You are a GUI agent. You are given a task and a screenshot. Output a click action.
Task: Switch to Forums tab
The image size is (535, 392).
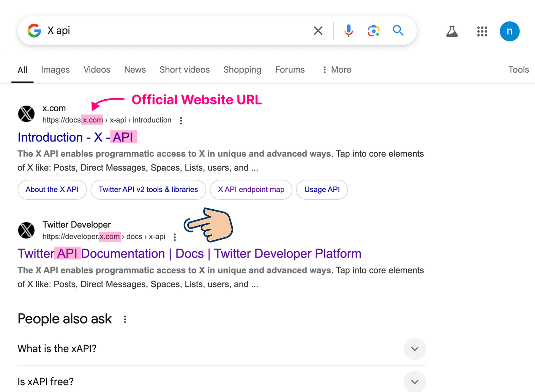point(290,70)
